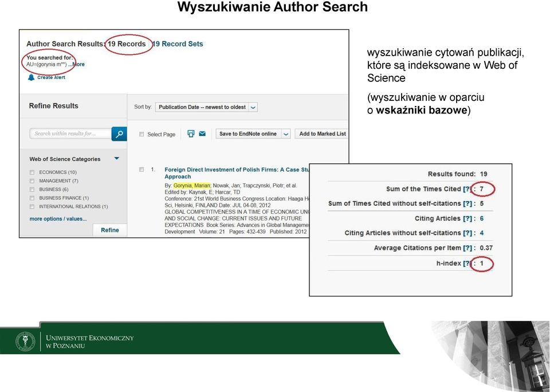Screen dimensions: 550x392
Task: Click the AU=(gorynia m**) query text
Action: tap(46, 64)
